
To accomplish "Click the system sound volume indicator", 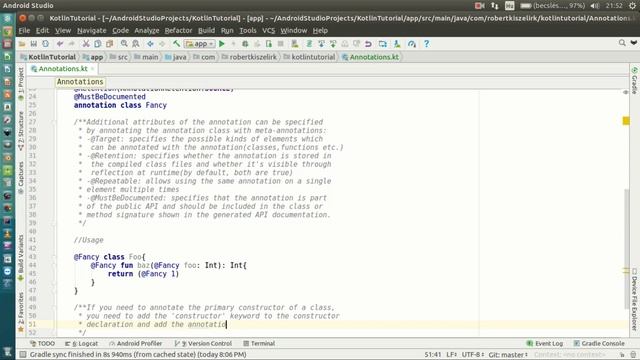I will pos(595,6).
